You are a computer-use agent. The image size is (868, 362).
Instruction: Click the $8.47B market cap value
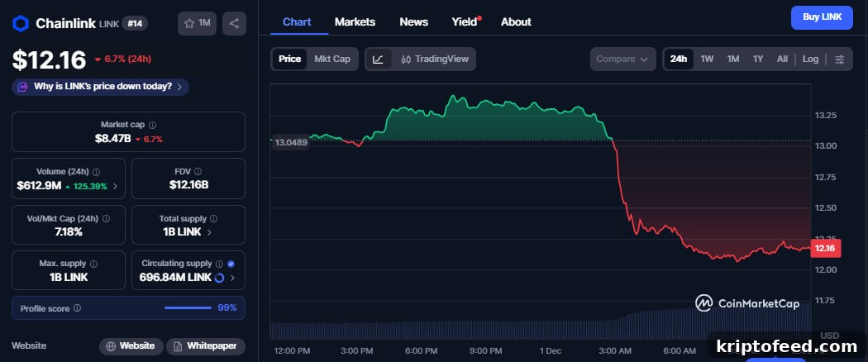tap(113, 138)
